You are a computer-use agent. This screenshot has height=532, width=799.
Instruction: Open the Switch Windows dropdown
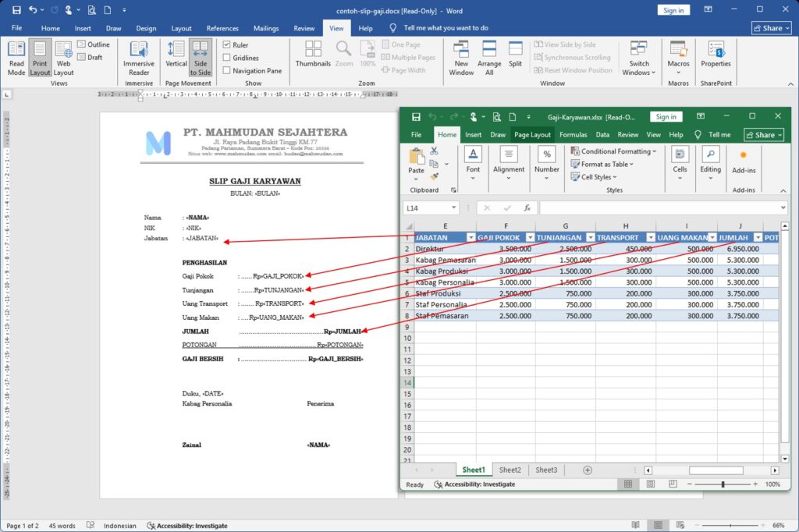638,58
